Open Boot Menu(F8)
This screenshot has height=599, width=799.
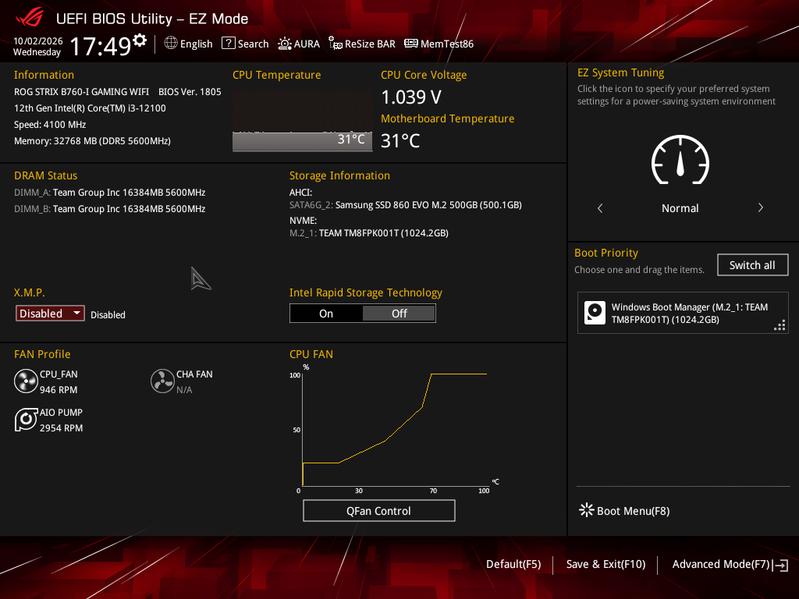[x=625, y=511]
